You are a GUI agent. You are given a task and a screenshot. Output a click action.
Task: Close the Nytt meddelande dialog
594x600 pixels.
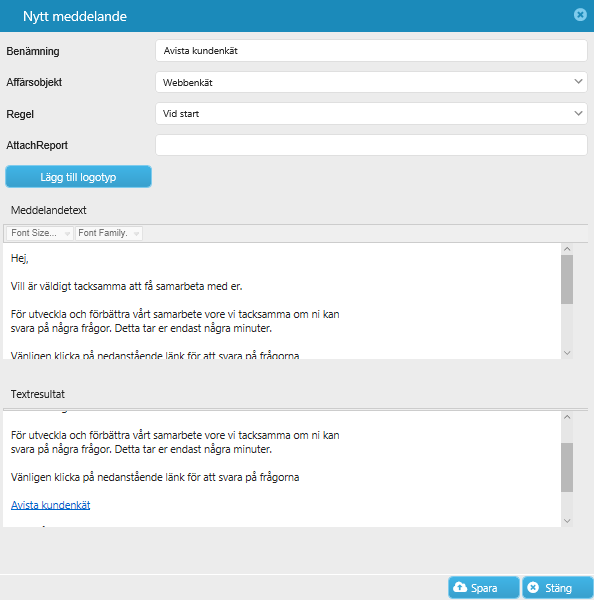(x=580, y=15)
